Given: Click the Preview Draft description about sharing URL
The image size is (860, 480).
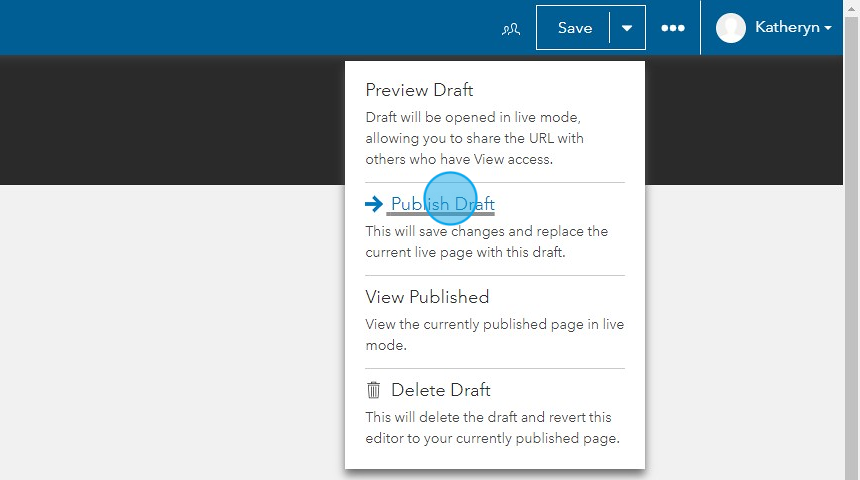Looking at the screenshot, I should [474, 138].
